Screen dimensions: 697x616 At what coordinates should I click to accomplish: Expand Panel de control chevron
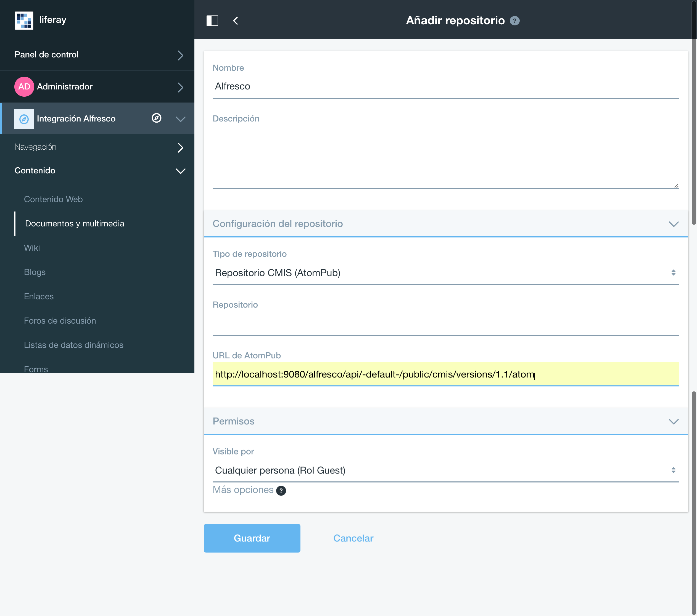(180, 55)
